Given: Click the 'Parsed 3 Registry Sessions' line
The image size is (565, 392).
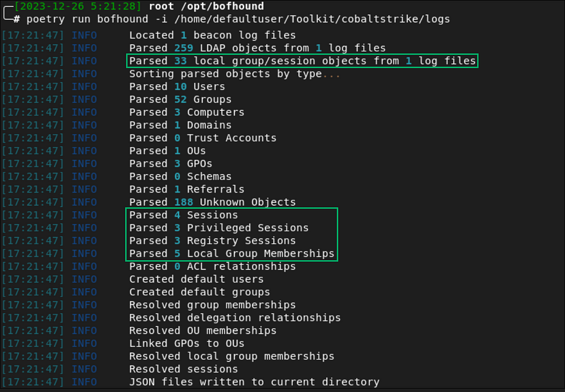Looking at the screenshot, I should click(x=212, y=241).
